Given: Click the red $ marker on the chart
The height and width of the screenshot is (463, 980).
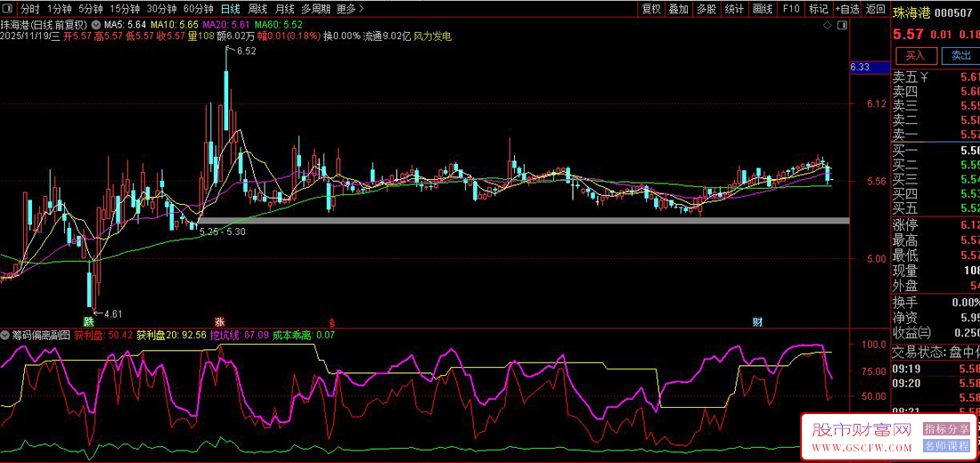Looking at the screenshot, I should [332, 321].
